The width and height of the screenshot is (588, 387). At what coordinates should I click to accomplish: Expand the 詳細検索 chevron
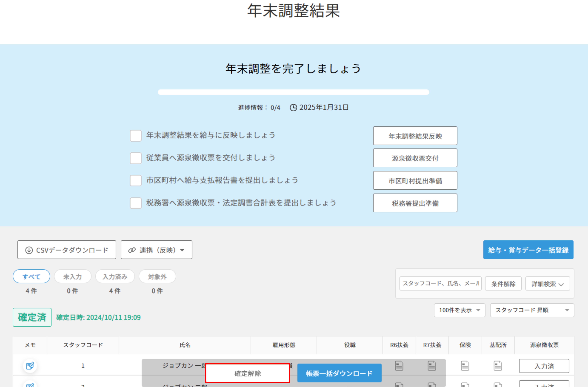pos(561,284)
